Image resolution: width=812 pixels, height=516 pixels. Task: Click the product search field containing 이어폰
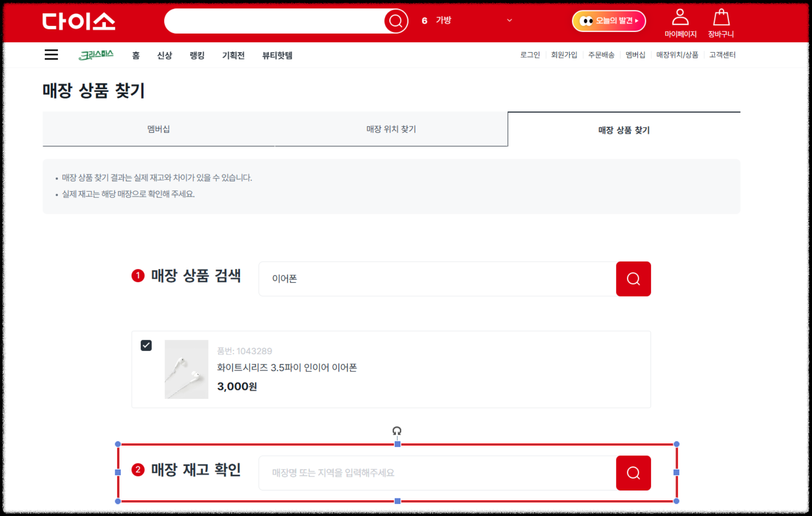437,279
